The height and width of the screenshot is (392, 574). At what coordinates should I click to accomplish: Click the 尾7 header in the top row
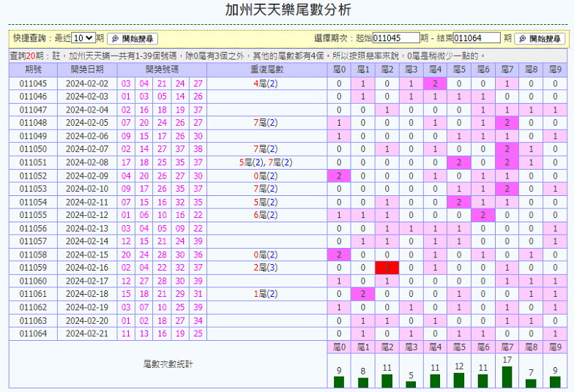click(507, 69)
